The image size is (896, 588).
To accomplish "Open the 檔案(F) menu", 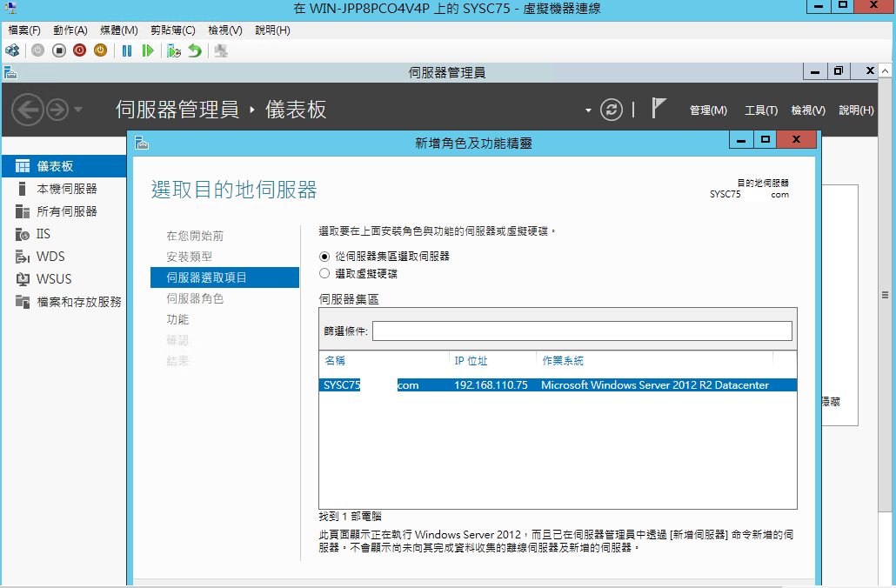I will coord(24,30).
